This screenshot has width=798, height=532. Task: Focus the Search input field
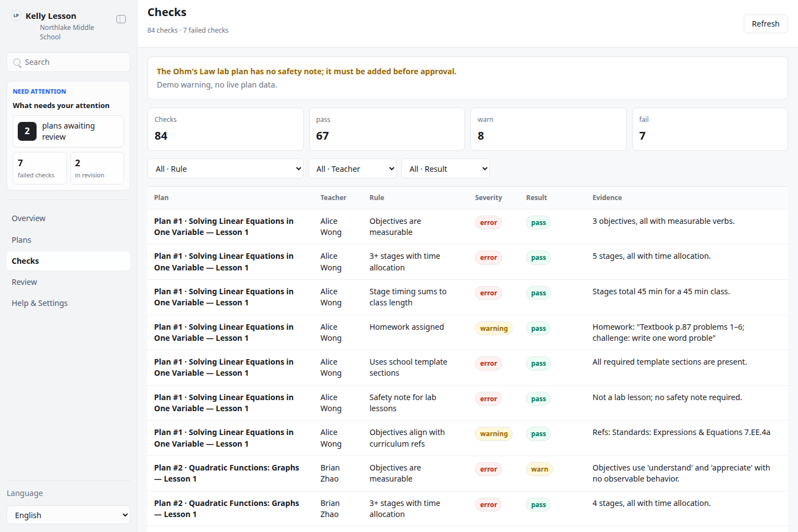pos(68,62)
